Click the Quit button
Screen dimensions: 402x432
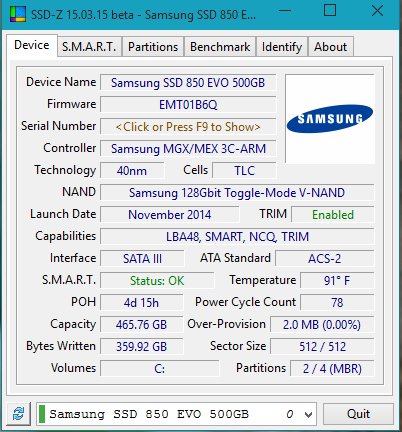pos(358,414)
